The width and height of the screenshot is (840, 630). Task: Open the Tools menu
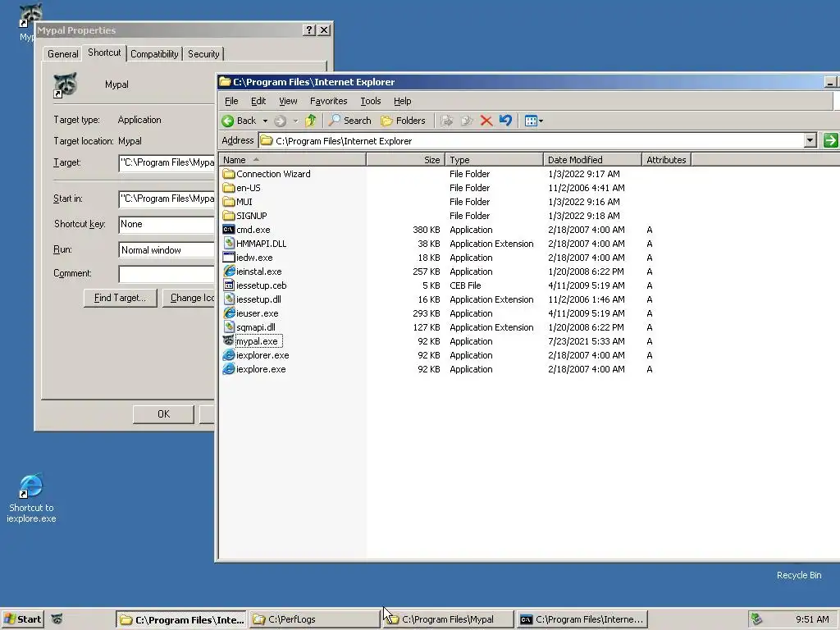370,101
